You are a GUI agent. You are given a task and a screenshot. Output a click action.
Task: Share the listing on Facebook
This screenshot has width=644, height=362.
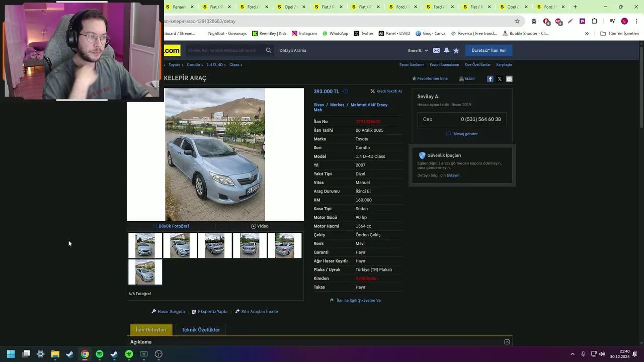(490, 79)
